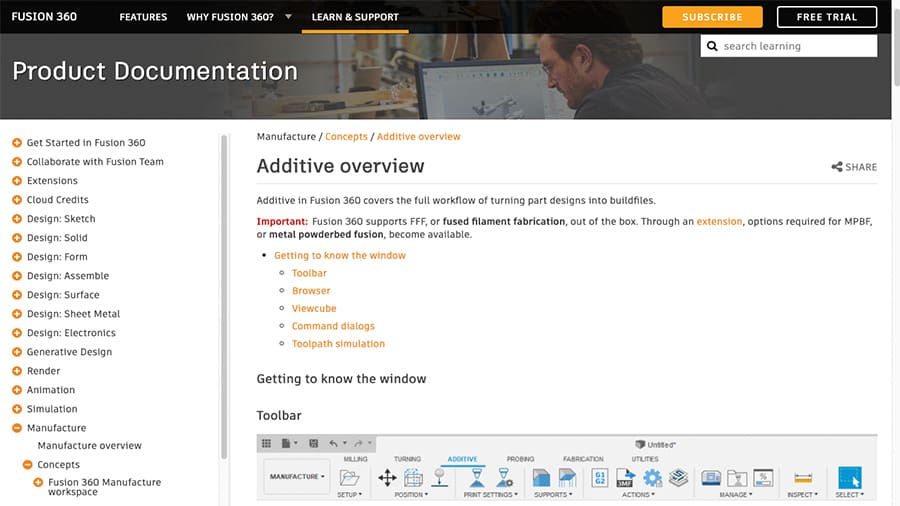Click the sidebar navigation scrollbar
The width and height of the screenshot is (900, 506).
224,297
